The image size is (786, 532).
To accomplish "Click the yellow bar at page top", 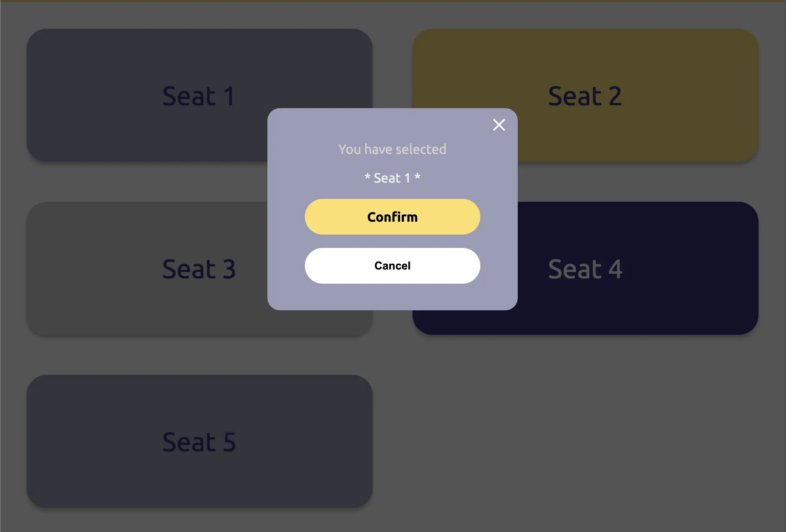I will 393,1.
